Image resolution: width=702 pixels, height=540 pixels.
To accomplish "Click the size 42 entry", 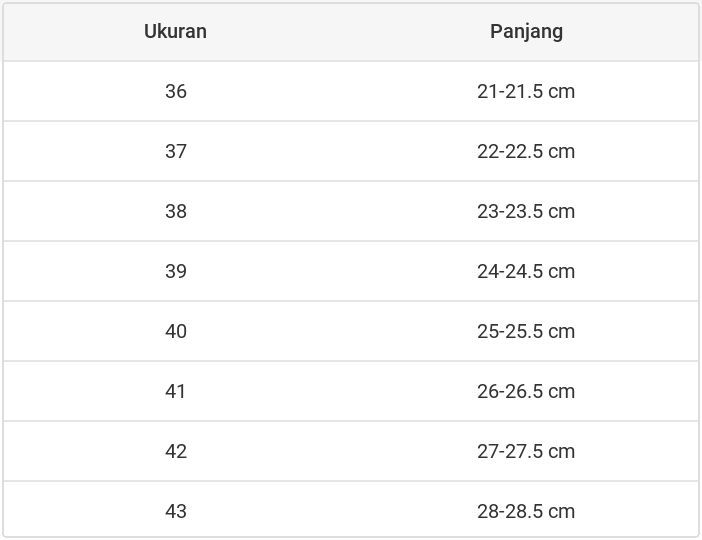I will pos(176,451).
